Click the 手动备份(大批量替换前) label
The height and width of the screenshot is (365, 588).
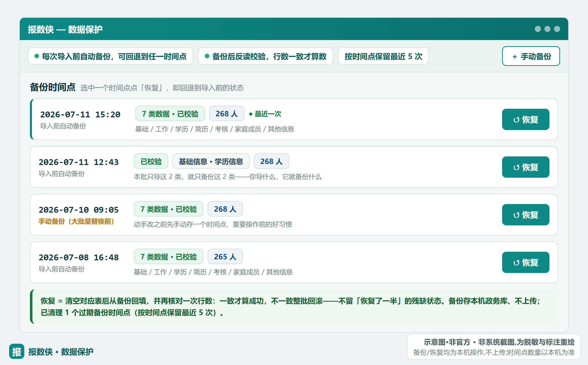tap(76, 221)
